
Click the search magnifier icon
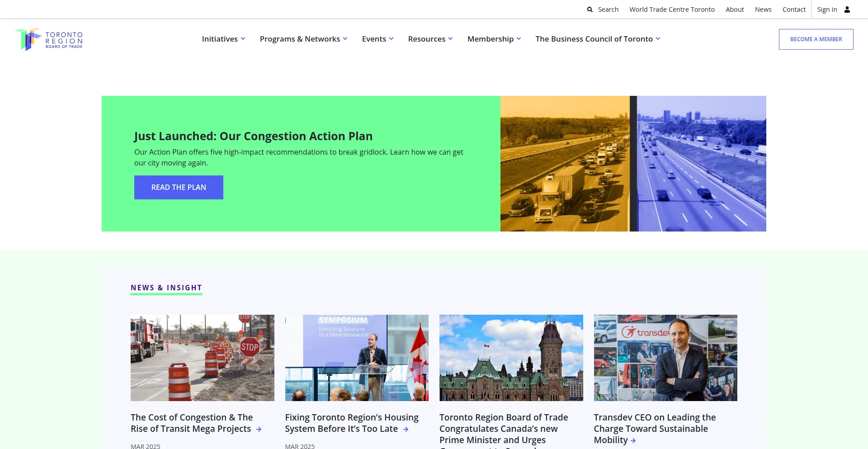click(x=590, y=9)
